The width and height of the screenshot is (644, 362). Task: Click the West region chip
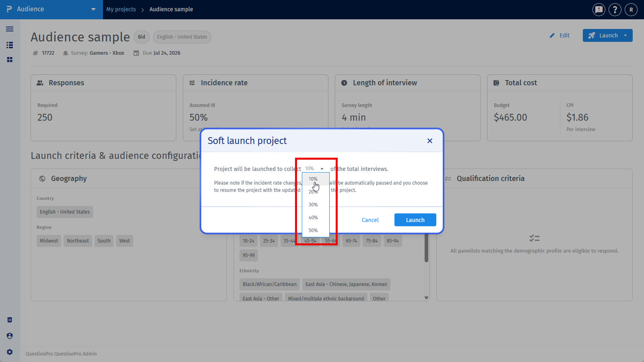click(124, 241)
